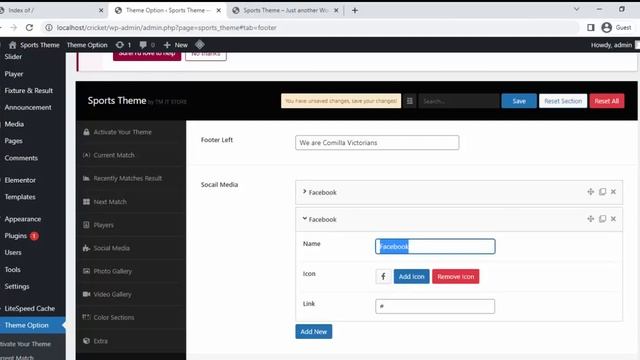
Task: Open Extra section
Action: click(131, 341)
